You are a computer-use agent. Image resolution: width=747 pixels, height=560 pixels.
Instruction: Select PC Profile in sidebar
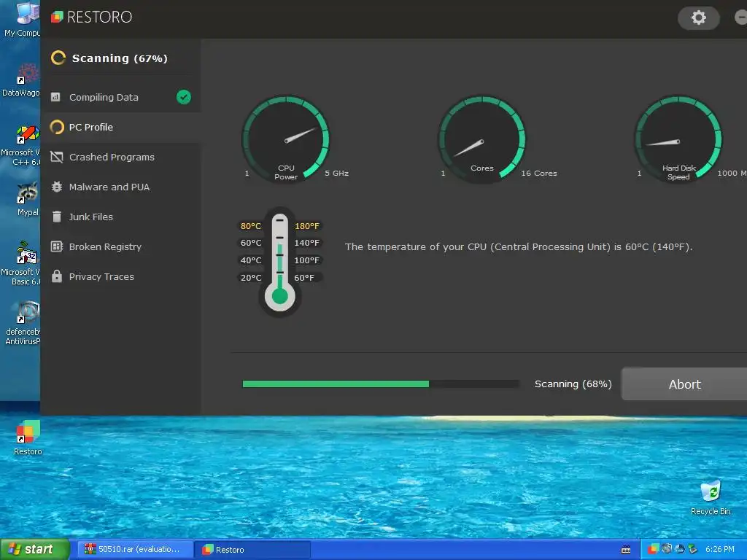pyautogui.click(x=120, y=127)
